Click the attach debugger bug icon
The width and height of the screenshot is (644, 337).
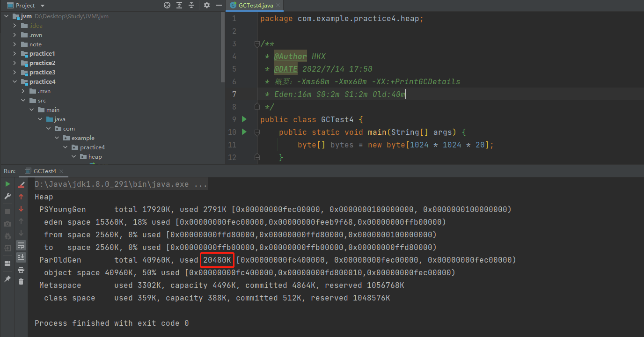point(7,236)
